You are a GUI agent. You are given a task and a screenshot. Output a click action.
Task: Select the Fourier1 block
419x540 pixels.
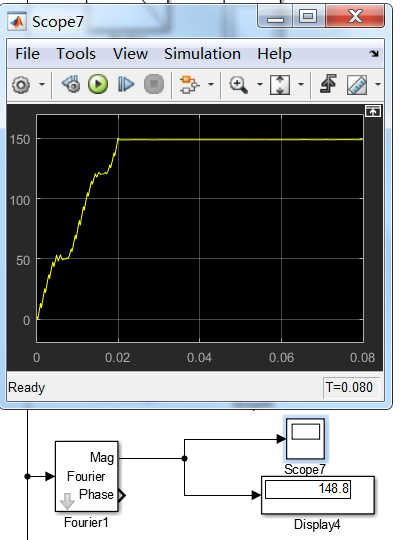(x=87, y=476)
